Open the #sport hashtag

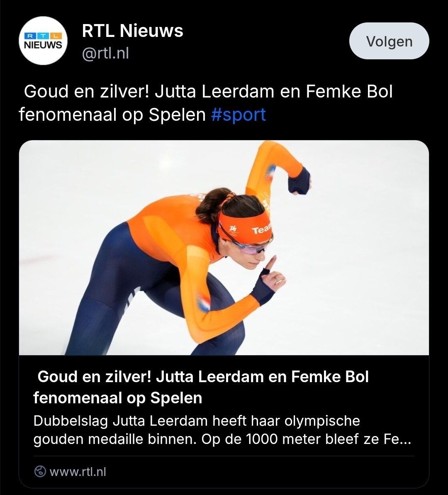point(238,115)
